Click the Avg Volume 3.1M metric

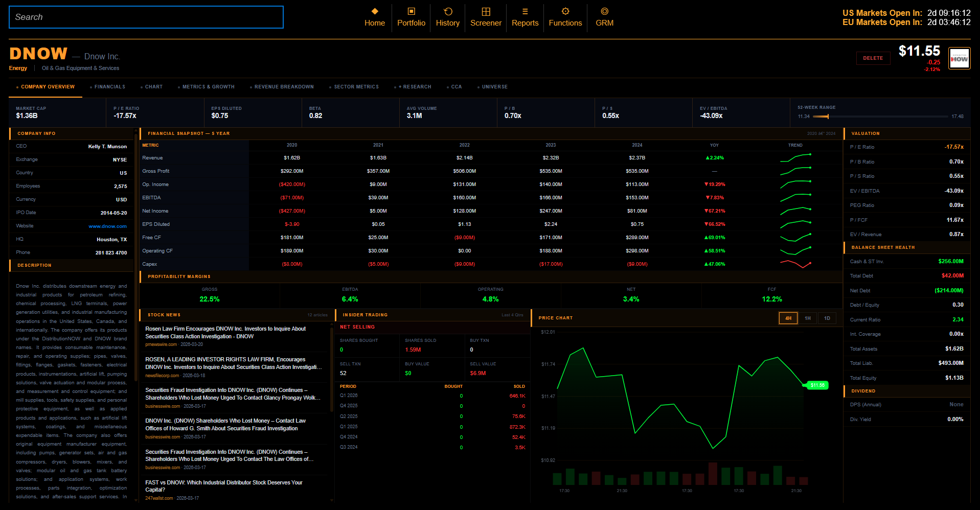click(448, 112)
